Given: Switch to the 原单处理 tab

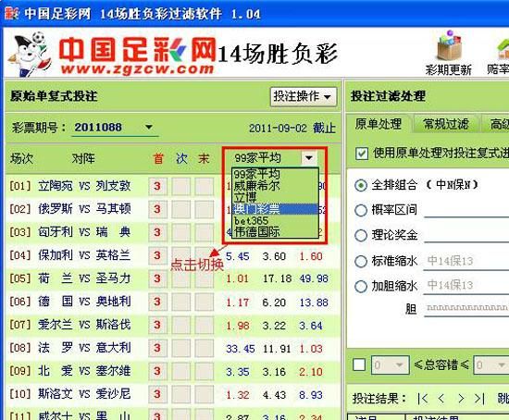Looking at the screenshot, I should point(379,124).
